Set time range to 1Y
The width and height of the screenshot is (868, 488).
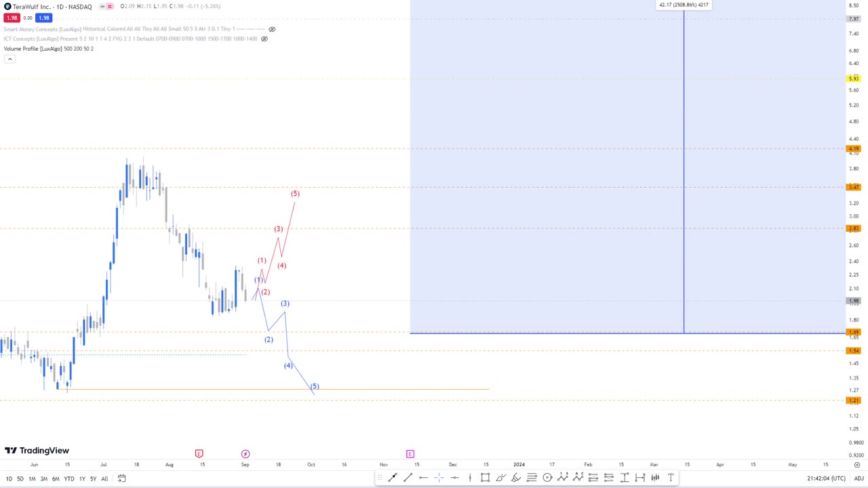tap(82, 479)
